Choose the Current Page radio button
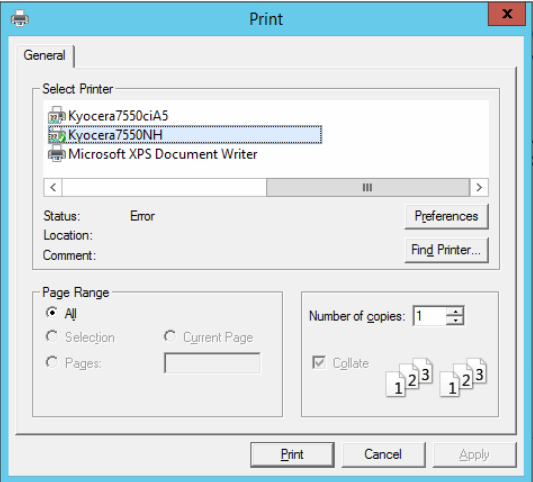 click(170, 337)
